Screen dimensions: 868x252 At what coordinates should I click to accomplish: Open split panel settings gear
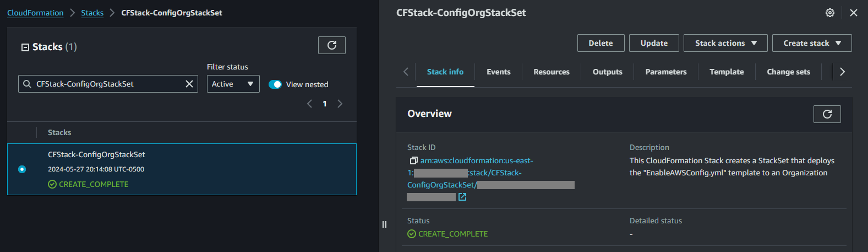point(830,13)
